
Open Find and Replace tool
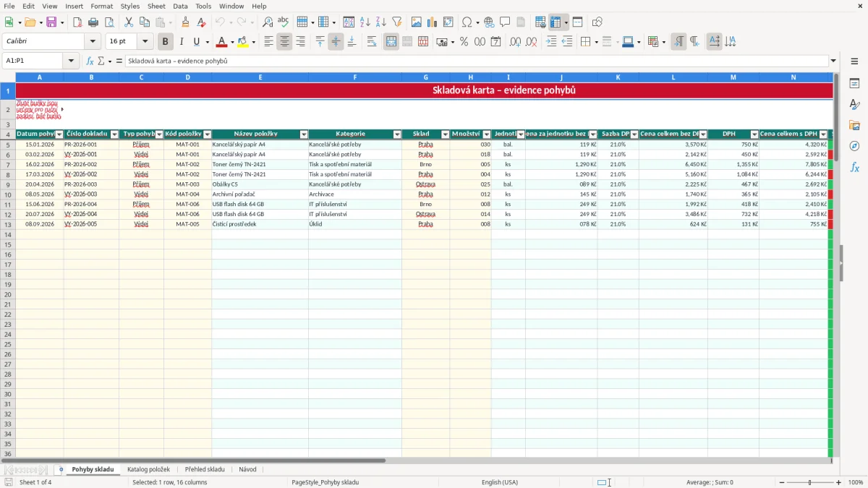coord(268,22)
